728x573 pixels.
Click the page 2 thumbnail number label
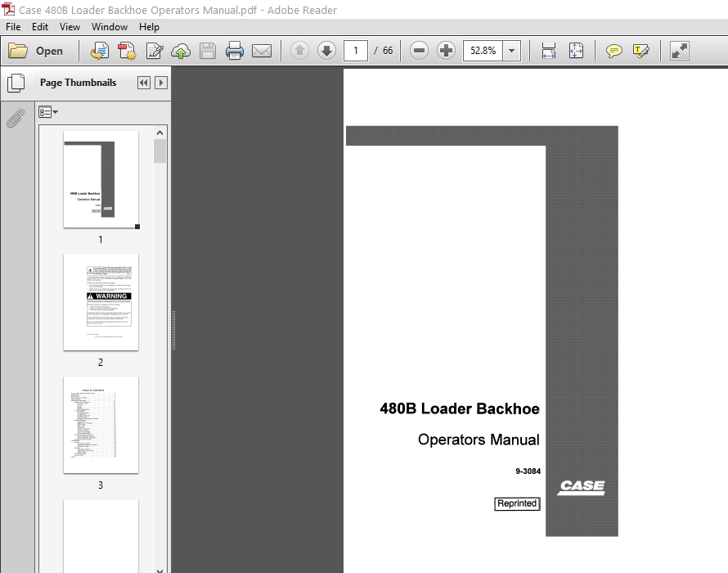click(101, 363)
